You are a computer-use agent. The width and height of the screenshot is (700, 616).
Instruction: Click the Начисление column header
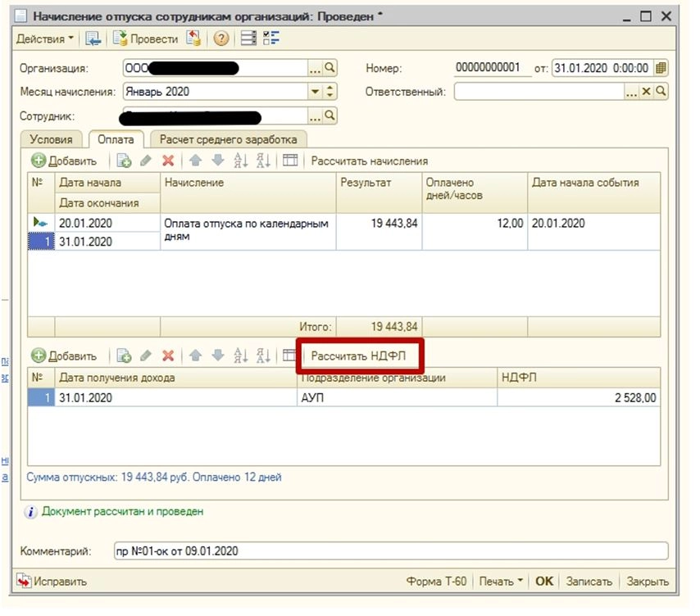click(x=248, y=192)
